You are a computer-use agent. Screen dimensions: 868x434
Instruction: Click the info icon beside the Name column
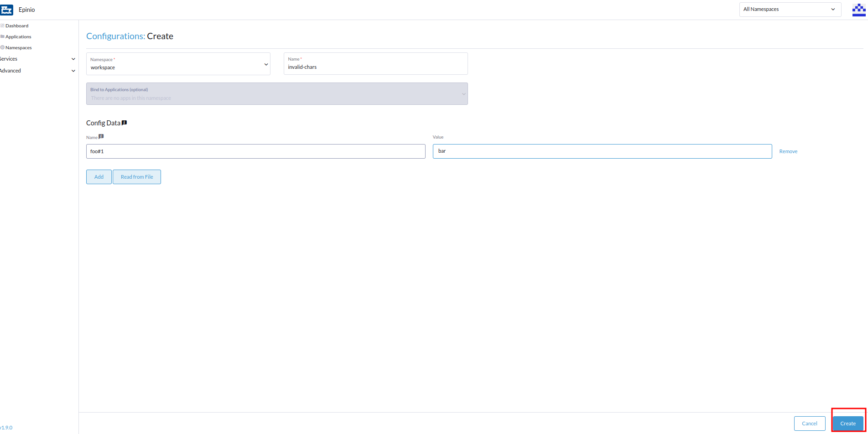(101, 136)
